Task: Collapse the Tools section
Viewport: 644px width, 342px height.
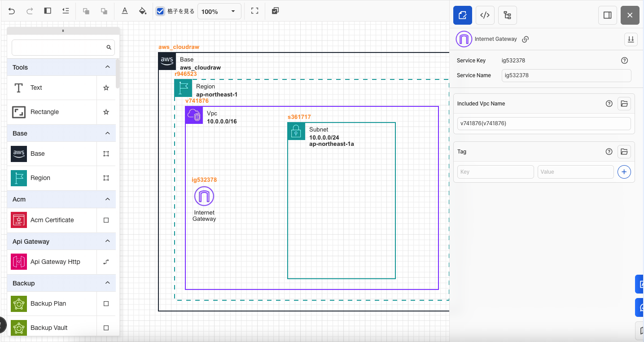Action: pos(107,67)
